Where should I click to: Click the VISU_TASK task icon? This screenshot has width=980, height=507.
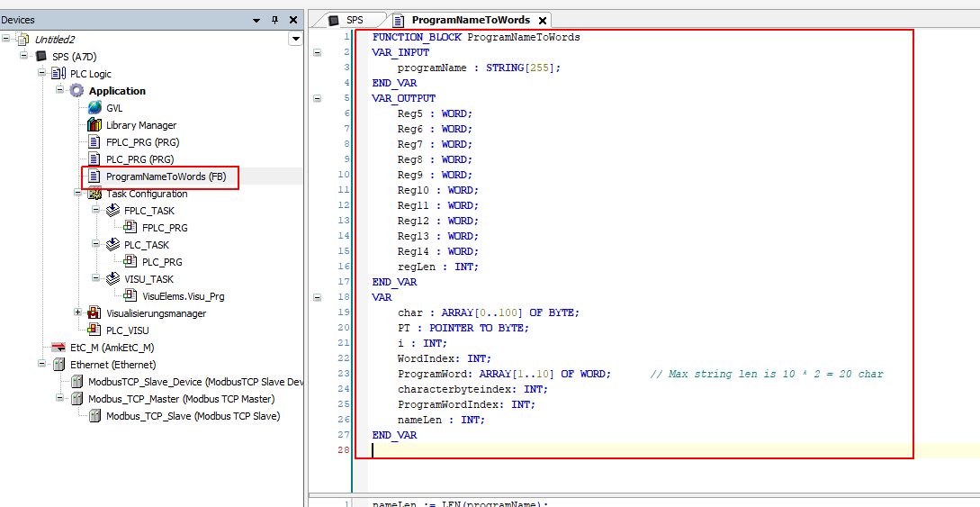tap(113, 279)
